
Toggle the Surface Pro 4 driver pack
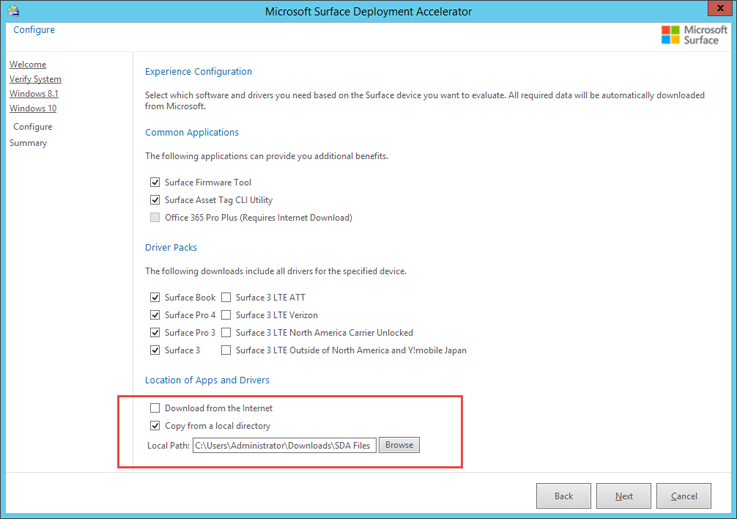pyautogui.click(x=155, y=315)
